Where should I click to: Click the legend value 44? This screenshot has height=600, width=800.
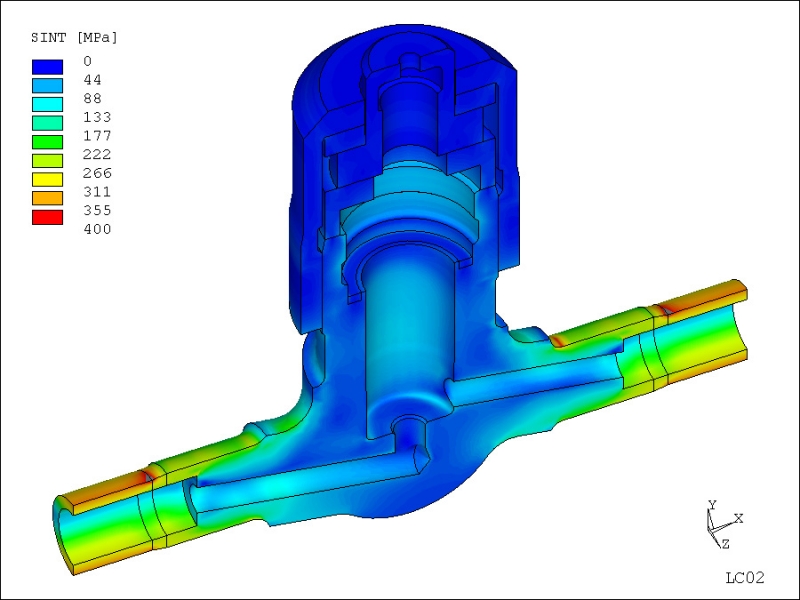pos(92,80)
